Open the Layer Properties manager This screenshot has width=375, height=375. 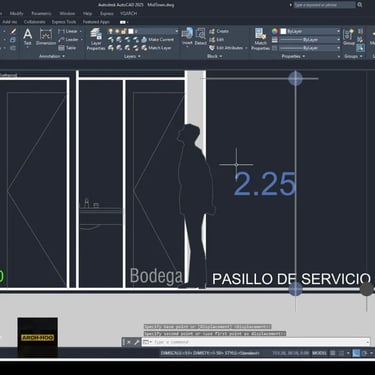(x=96, y=39)
